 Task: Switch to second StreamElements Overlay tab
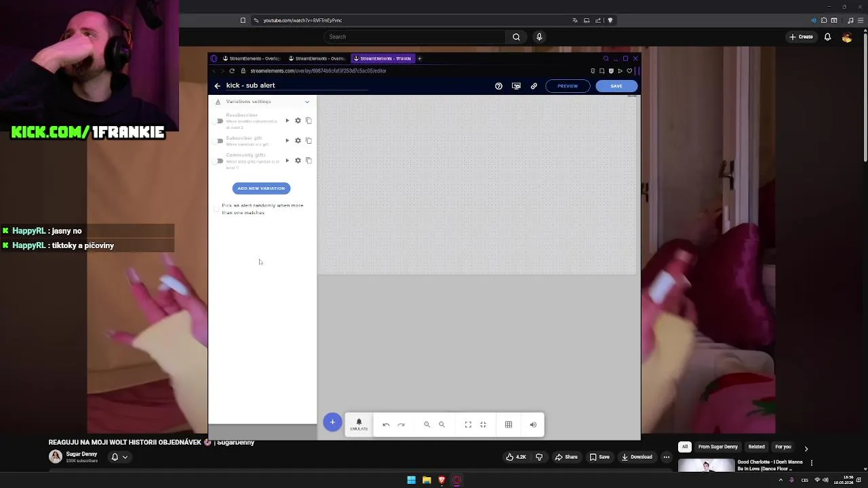(x=317, y=58)
